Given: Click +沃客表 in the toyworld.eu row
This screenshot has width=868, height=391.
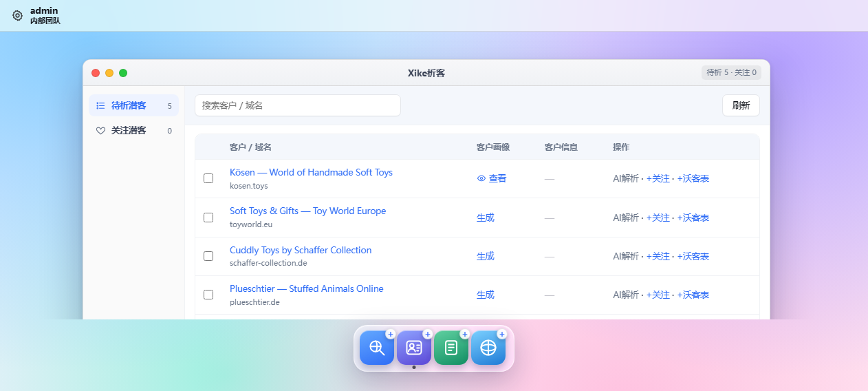Looking at the screenshot, I should 693,218.
